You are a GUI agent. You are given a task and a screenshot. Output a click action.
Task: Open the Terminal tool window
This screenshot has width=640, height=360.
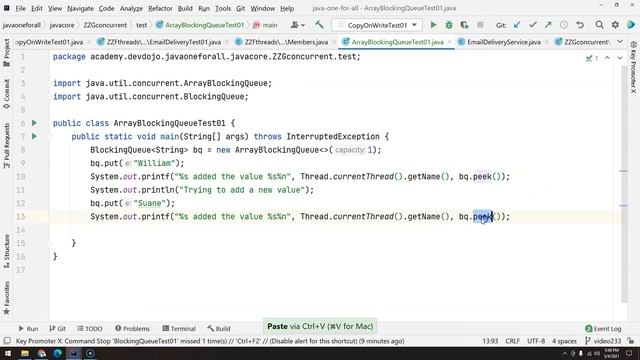point(179,328)
